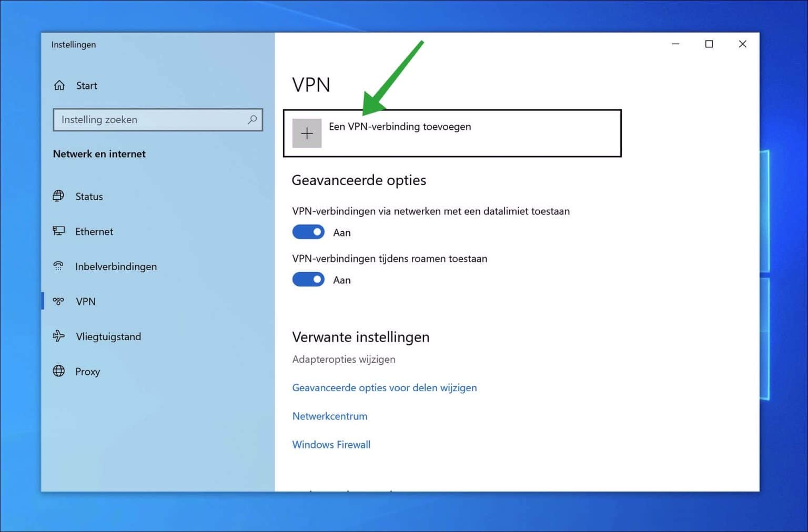Open the Netwerkcentrum link
This screenshot has width=808, height=532.
tap(329, 416)
